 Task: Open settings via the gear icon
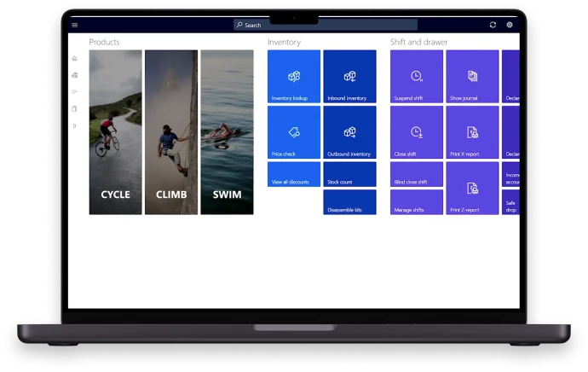(510, 25)
